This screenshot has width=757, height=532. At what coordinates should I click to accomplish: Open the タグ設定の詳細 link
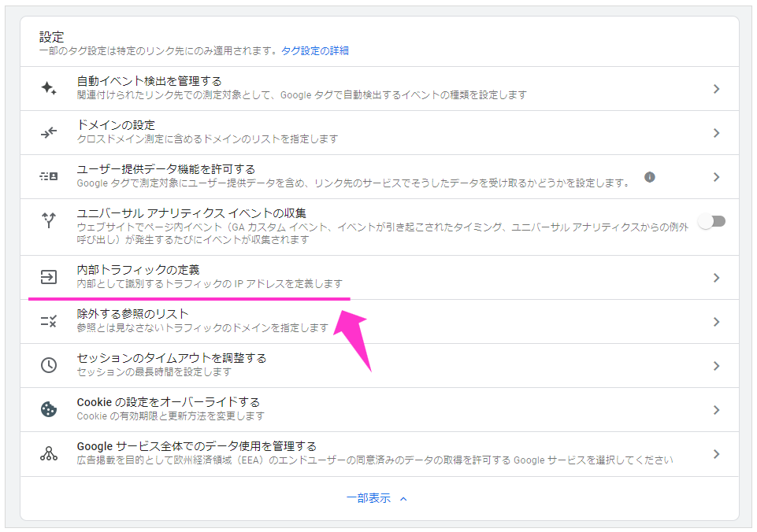pos(315,50)
